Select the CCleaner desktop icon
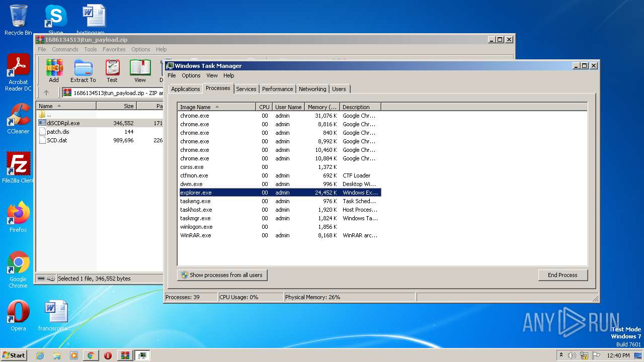Viewport: 644px width, 362px height. pyautogui.click(x=18, y=119)
